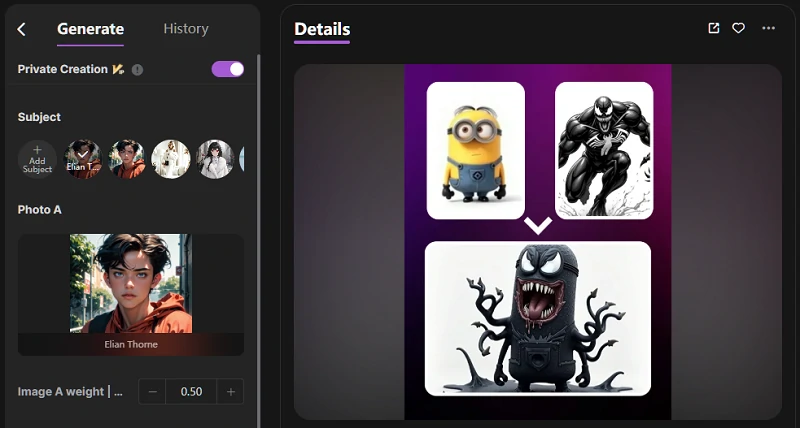
Task: Open the Details tab
Action: point(322,30)
